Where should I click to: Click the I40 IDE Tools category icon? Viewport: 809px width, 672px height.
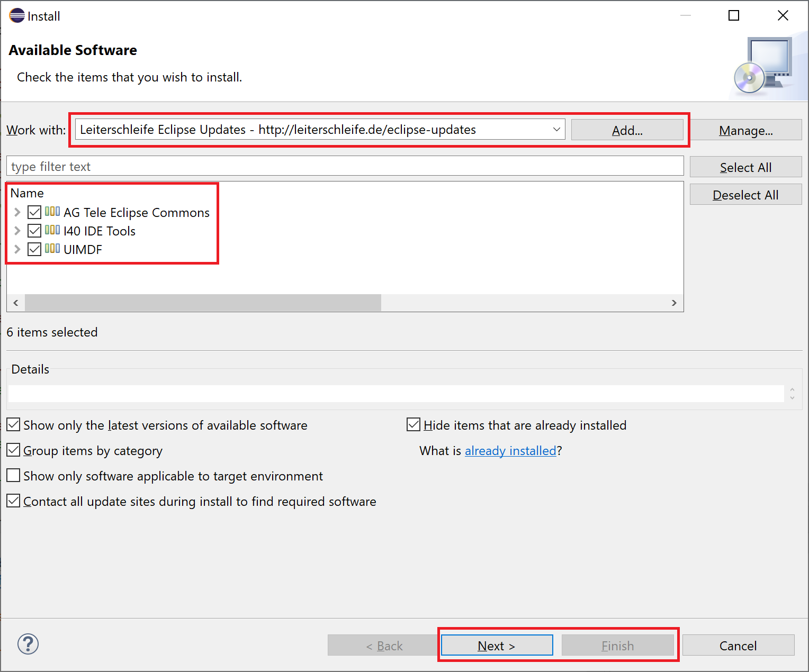[x=52, y=230]
